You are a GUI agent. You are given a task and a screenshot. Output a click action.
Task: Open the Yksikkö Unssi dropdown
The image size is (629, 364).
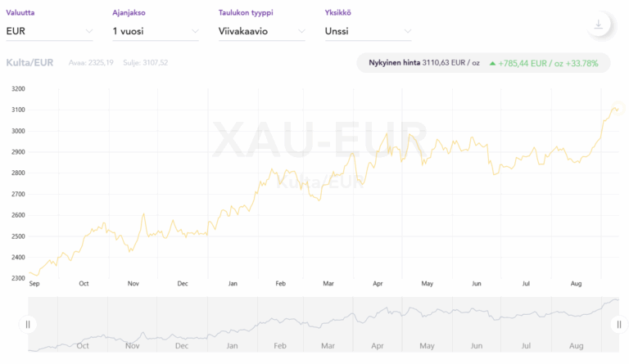click(368, 32)
